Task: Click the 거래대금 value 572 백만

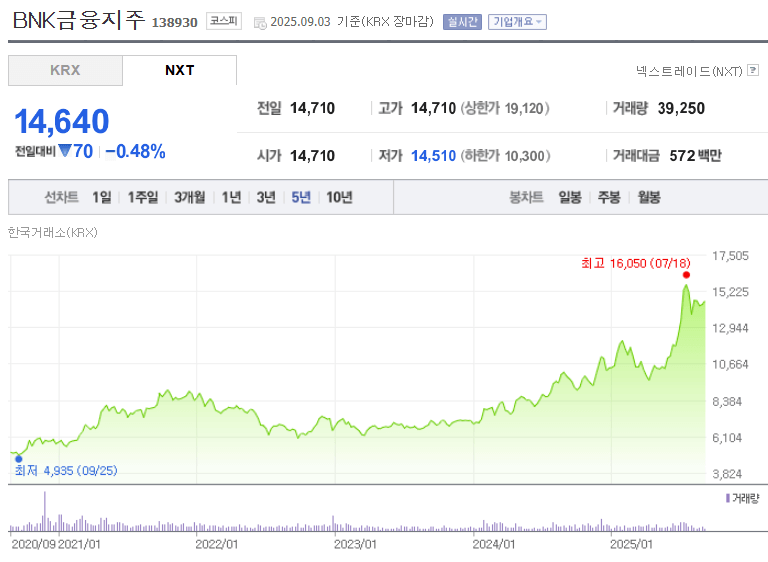Action: pyautogui.click(x=696, y=156)
